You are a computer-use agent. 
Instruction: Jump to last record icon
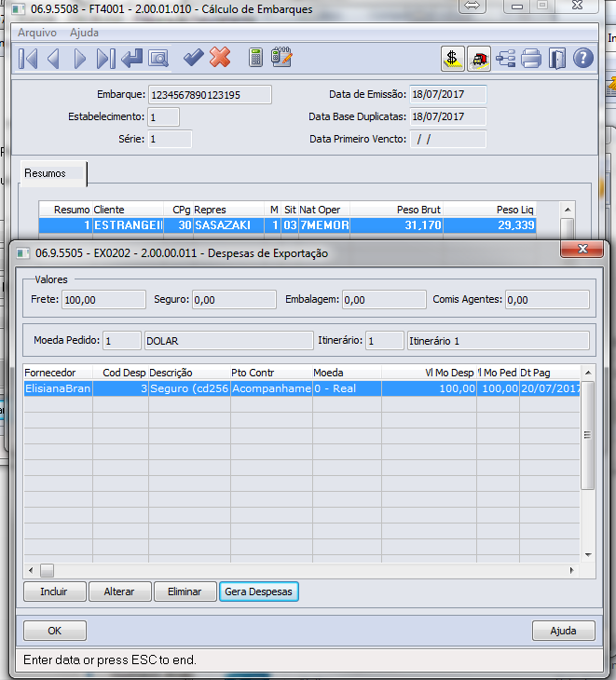(x=106, y=58)
